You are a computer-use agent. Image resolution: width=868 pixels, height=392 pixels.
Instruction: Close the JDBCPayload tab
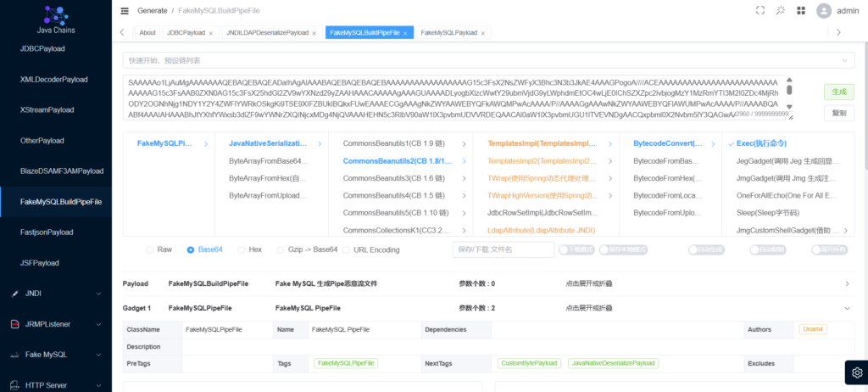[x=213, y=33]
